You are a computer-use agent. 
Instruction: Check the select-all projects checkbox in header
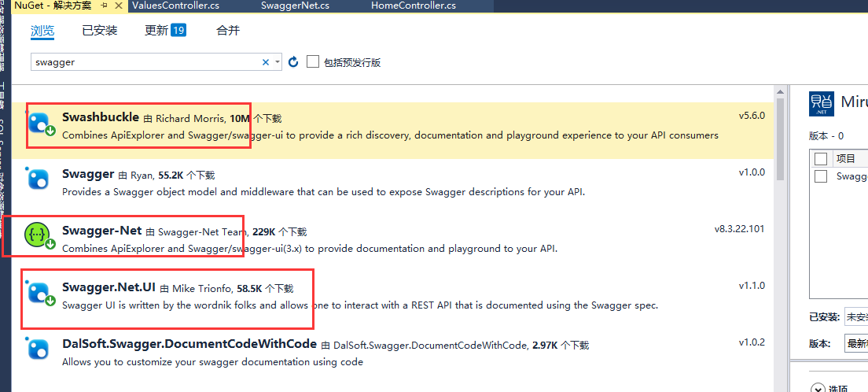tap(821, 158)
